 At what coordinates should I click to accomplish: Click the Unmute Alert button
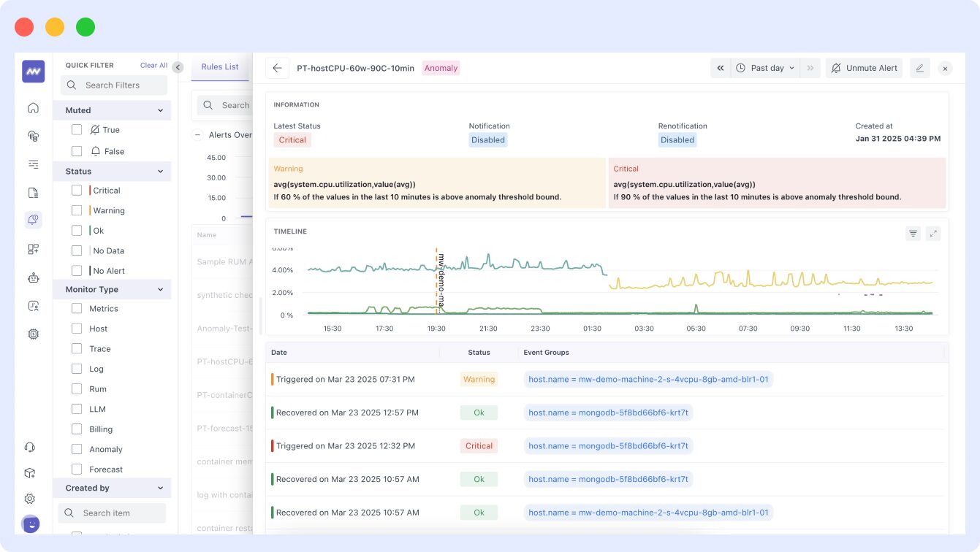864,67
